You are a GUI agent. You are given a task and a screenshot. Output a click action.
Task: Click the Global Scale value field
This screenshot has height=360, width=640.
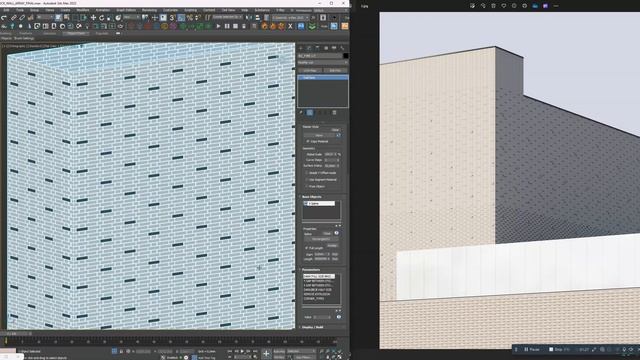click(330, 154)
